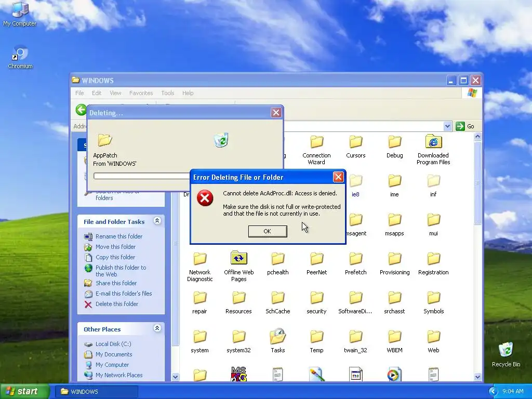This screenshot has width=532, height=399.
Task: Select the PeerNet folder
Action: (x=316, y=263)
